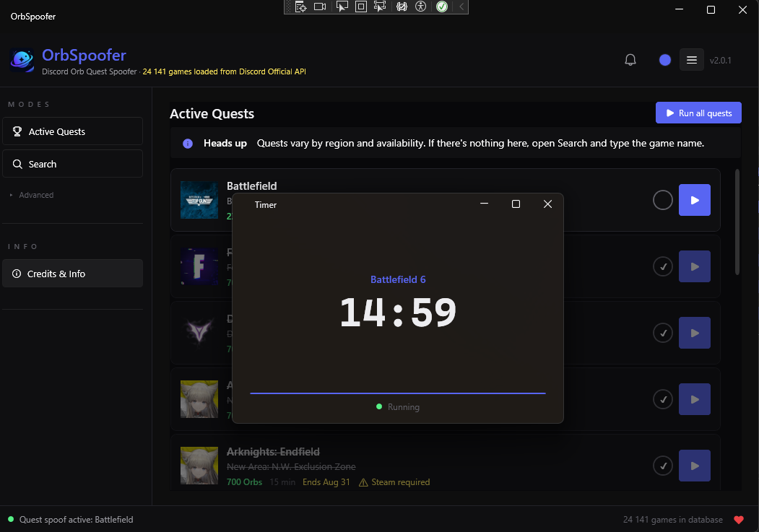Viewport: 759px width, 532px height.
Task: Click the Heads up info icon
Action: point(188,144)
